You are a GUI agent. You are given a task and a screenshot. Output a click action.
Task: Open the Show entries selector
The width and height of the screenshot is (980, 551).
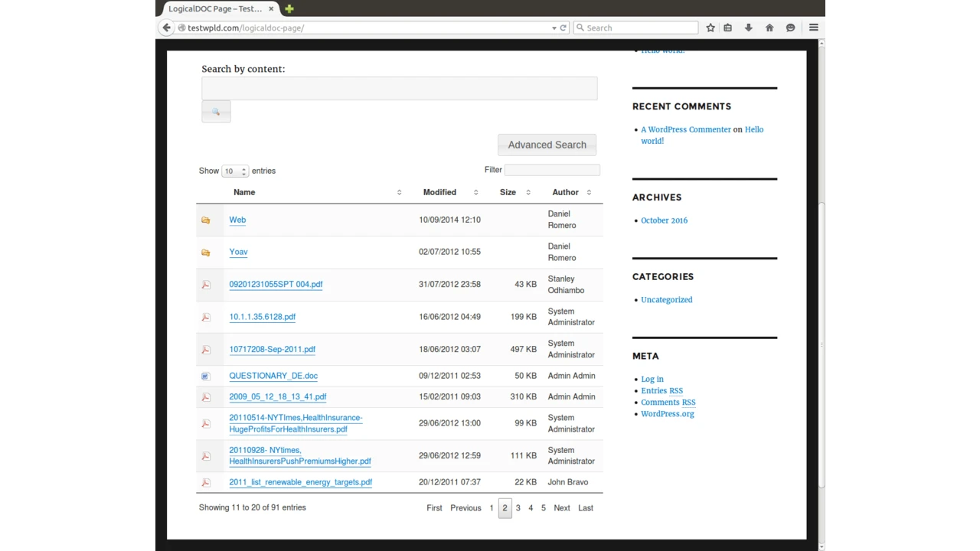pos(234,171)
